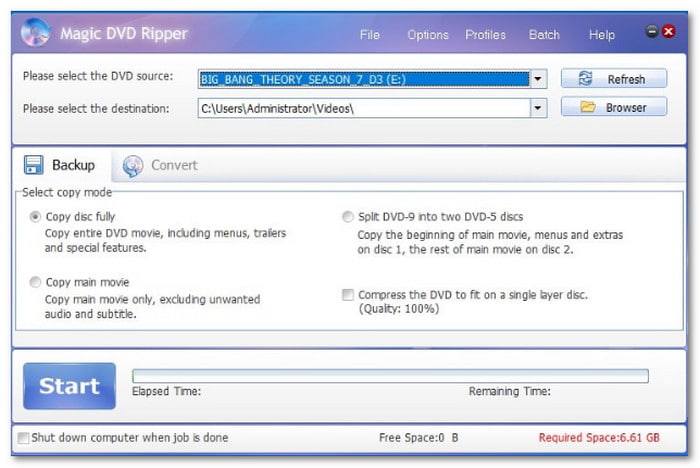The image size is (700, 468).
Task: Switch to the Backup tab
Action: pyautogui.click(x=60, y=165)
